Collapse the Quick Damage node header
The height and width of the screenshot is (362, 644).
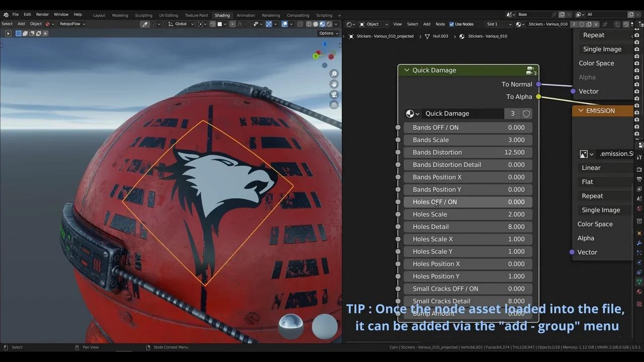pyautogui.click(x=407, y=70)
